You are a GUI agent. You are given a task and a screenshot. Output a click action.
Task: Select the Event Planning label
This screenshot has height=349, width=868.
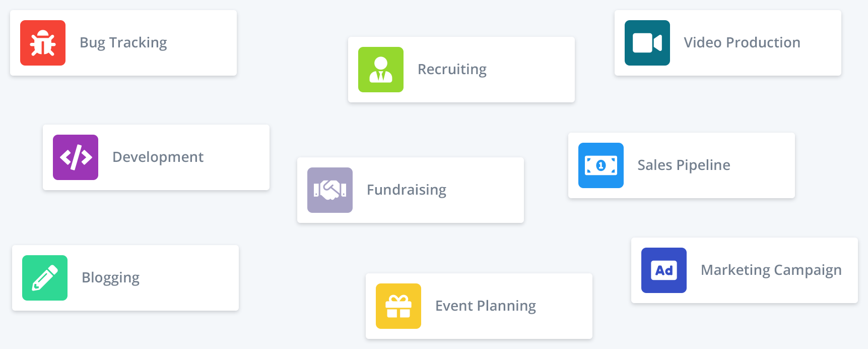tap(486, 306)
